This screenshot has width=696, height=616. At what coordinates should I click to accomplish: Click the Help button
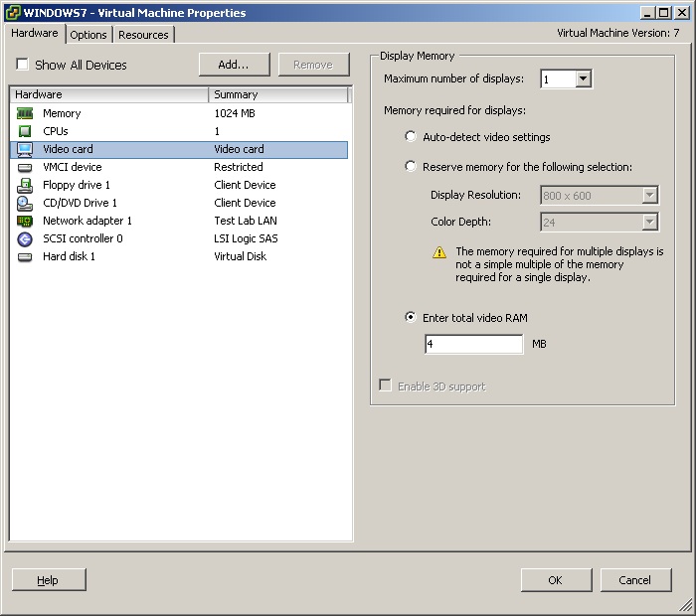coord(49,580)
